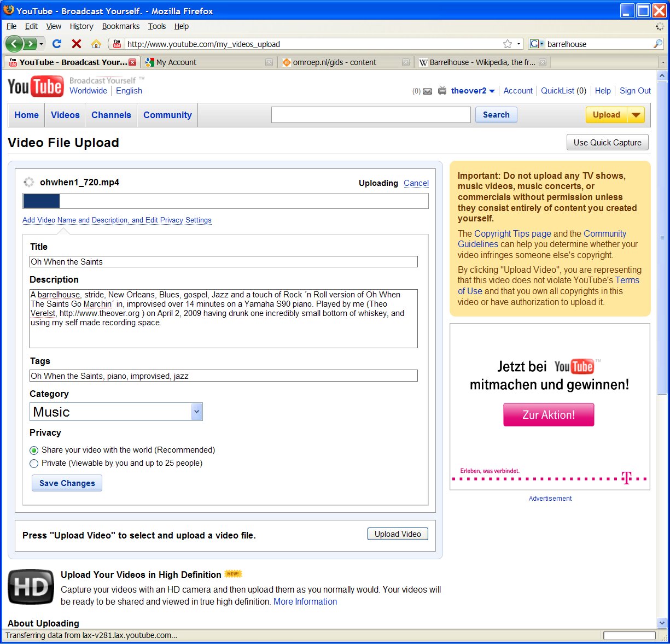Click the upload progress bar

(225, 201)
